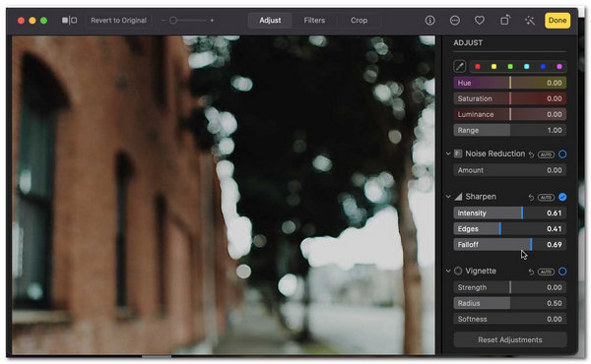
Task: Click the Sharpen triangle icon
Action: [x=458, y=197]
